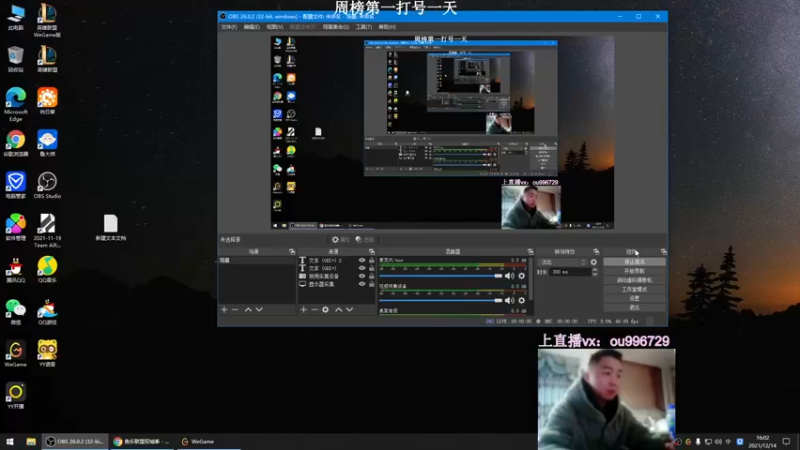Image resolution: width=800 pixels, height=450 pixels.
Task: Mute the first mixer audio channel speaker
Action: (509, 276)
